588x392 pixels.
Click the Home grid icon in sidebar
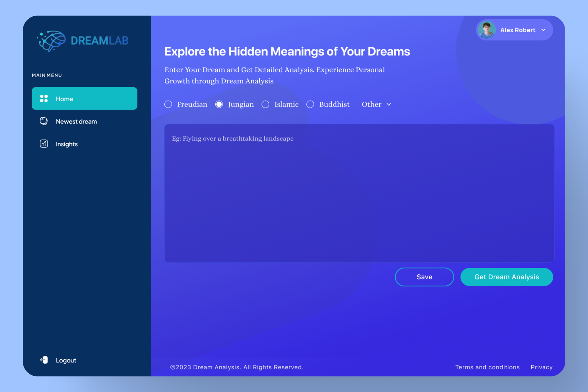(44, 98)
